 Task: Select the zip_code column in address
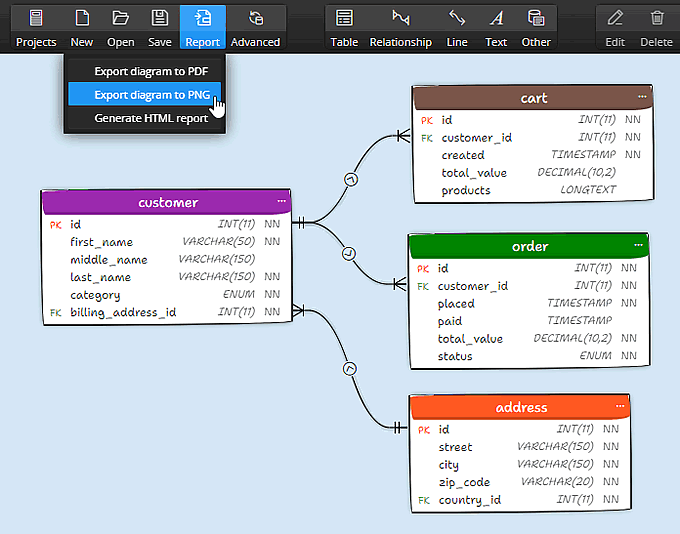[x=520, y=482]
